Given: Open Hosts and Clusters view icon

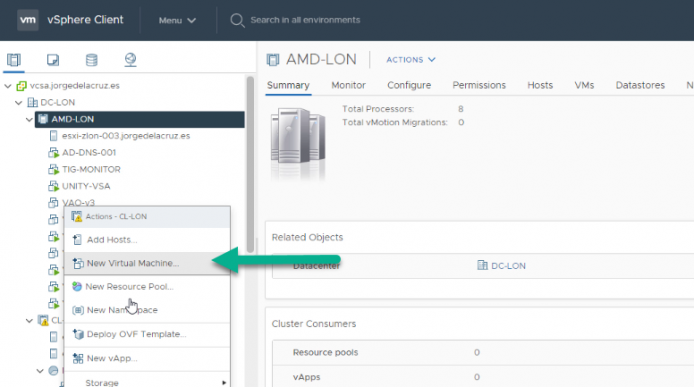Looking at the screenshot, I should 14,60.
